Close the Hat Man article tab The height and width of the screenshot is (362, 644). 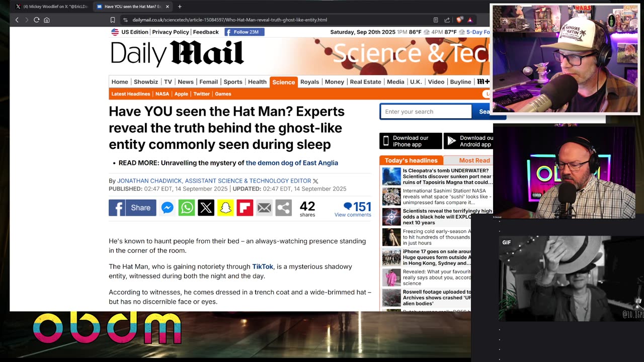pyautogui.click(x=168, y=7)
